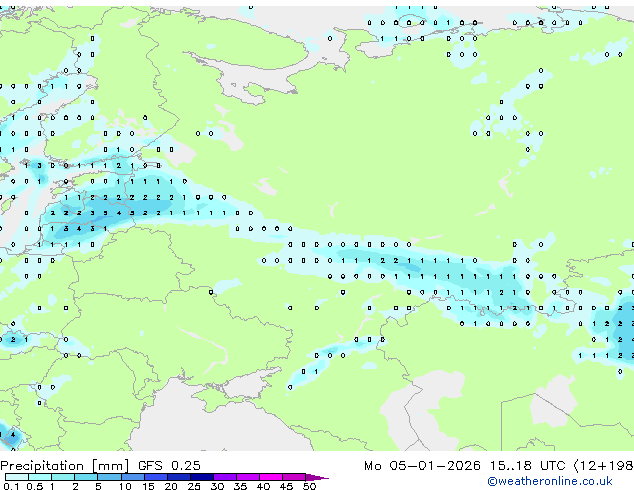Click the 'Precipitation [mm]' title text
This screenshot has width=634, height=490.
pyautogui.click(x=65, y=466)
